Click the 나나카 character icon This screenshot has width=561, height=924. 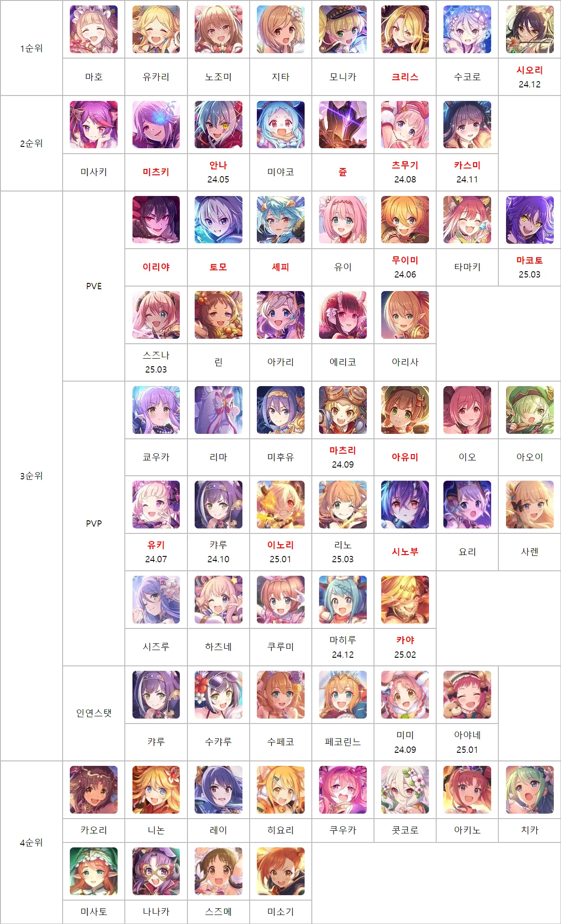pos(156,871)
